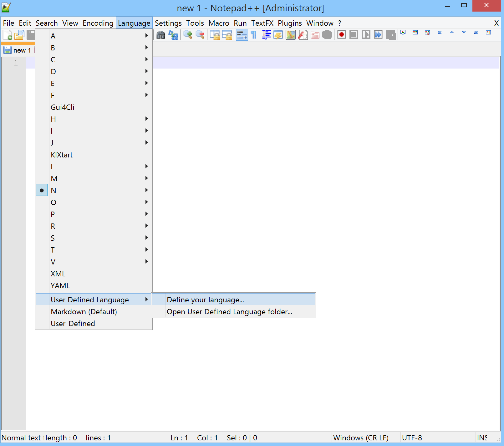504x446 pixels.
Task: Play the recorded macro icon
Action: tap(365, 35)
